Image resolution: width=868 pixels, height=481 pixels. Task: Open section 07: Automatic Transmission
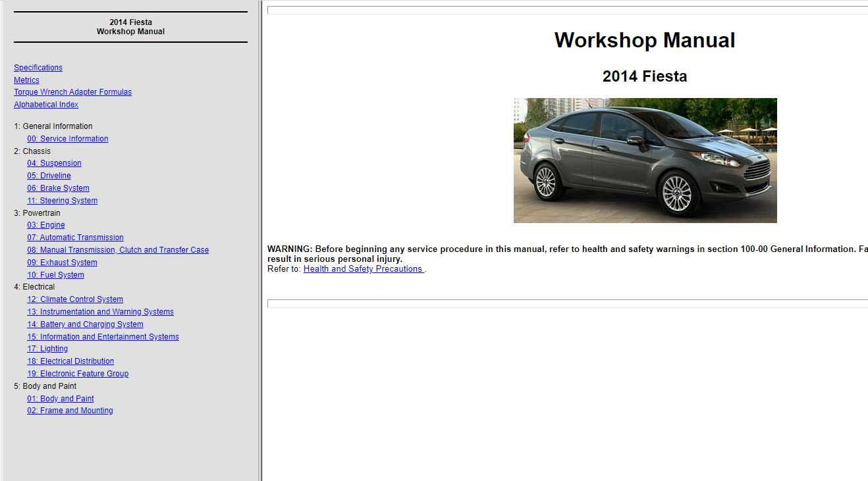75,238
